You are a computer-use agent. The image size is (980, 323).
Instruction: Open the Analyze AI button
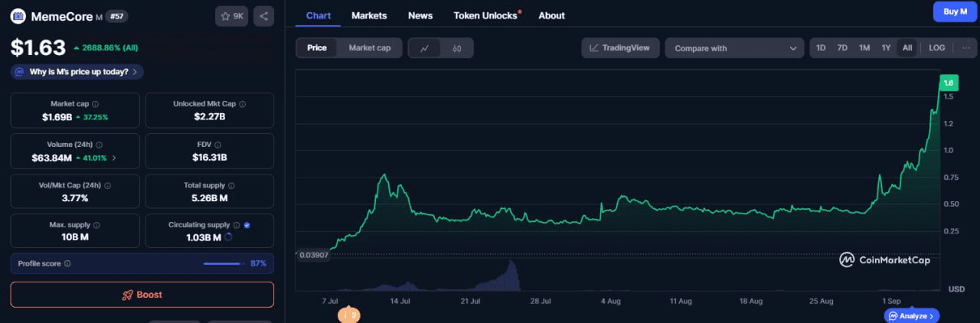pyautogui.click(x=912, y=315)
